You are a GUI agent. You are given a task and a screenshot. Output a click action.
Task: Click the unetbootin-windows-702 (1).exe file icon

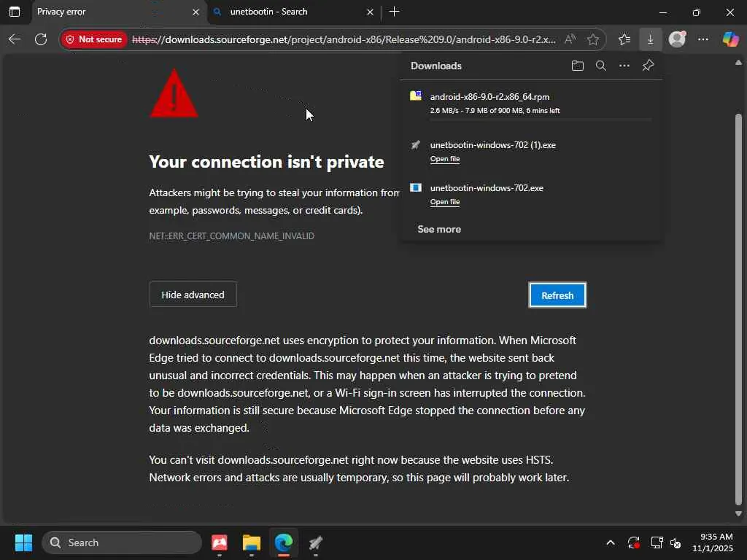click(416, 144)
